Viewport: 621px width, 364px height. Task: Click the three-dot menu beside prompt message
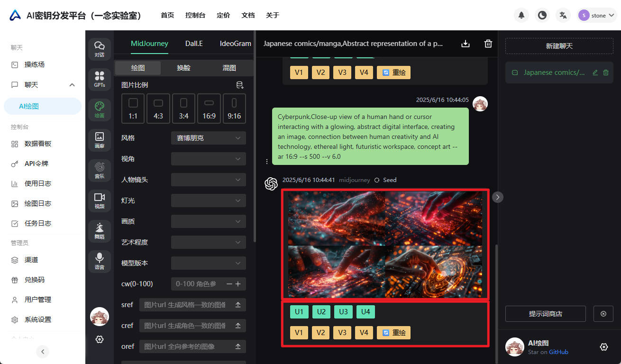[x=267, y=162]
